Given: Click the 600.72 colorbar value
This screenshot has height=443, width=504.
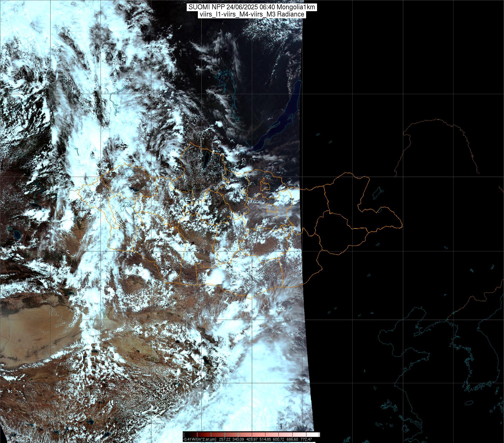Looking at the screenshot, I should pos(278,439).
